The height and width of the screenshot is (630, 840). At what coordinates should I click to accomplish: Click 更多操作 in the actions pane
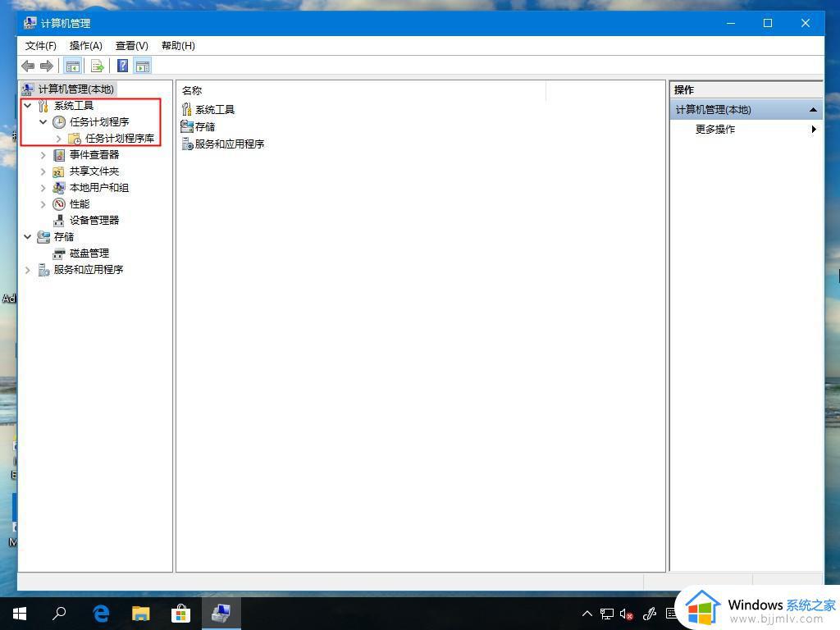coord(715,129)
